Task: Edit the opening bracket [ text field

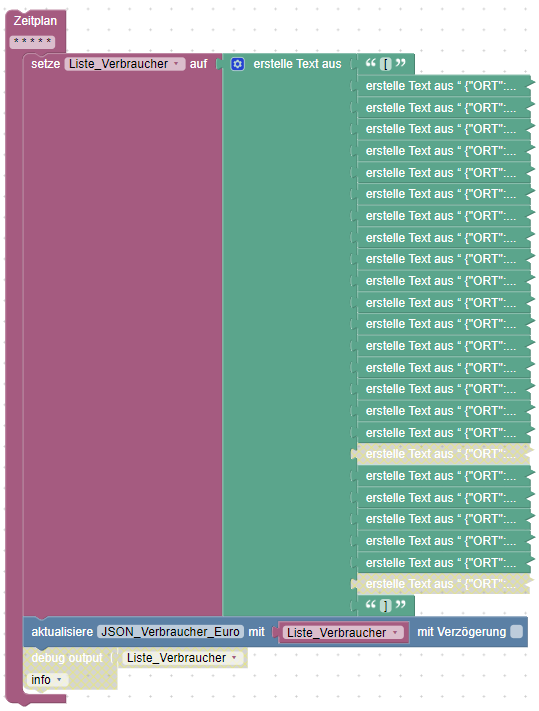Action: pos(386,64)
